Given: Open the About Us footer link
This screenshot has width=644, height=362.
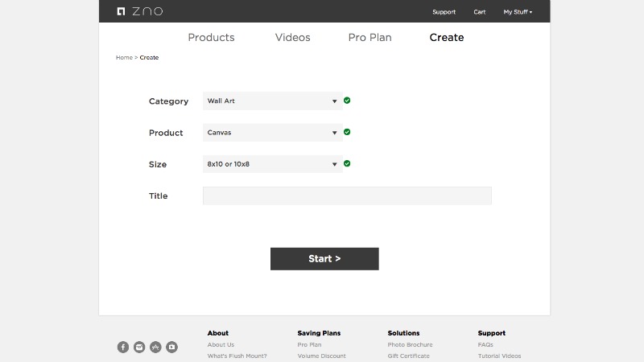Looking at the screenshot, I should 221,345.
